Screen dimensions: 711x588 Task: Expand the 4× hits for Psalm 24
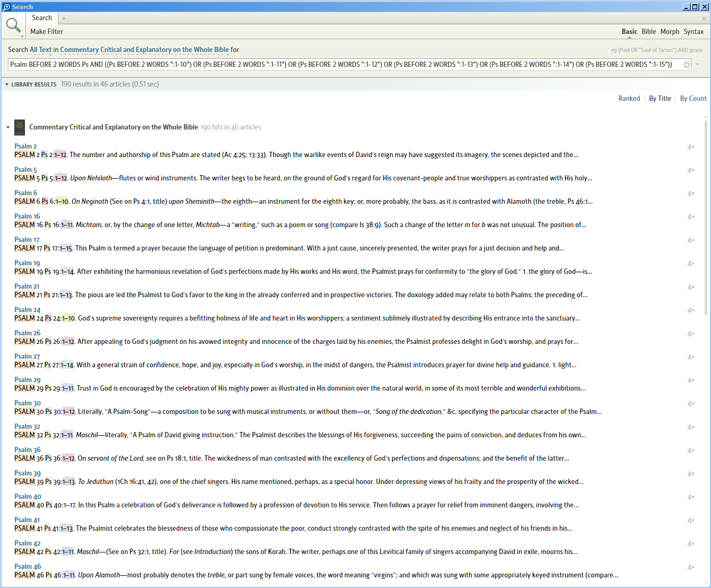click(691, 310)
